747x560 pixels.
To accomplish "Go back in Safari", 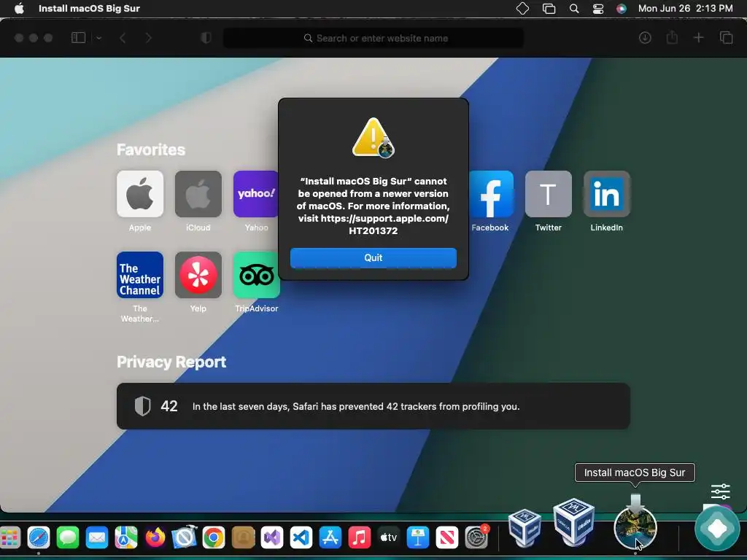I will pyautogui.click(x=123, y=38).
